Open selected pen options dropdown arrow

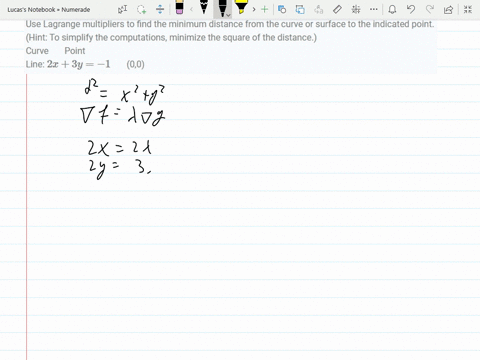[x=228, y=15]
